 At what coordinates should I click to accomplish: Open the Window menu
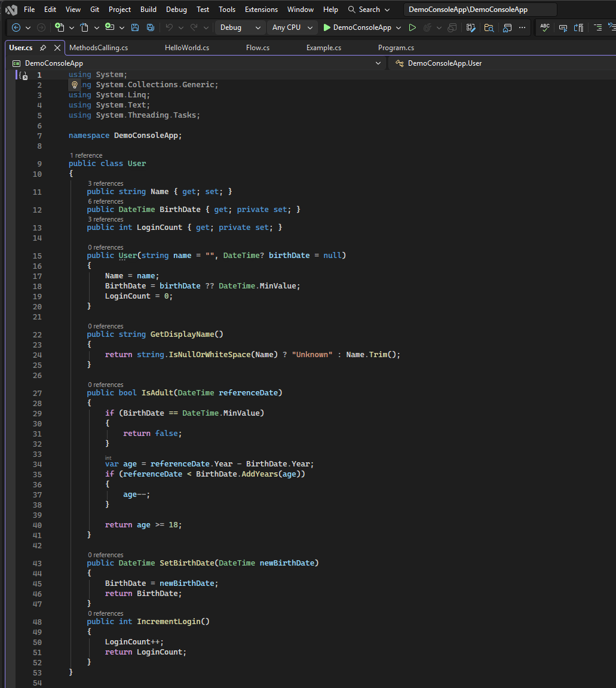point(301,9)
